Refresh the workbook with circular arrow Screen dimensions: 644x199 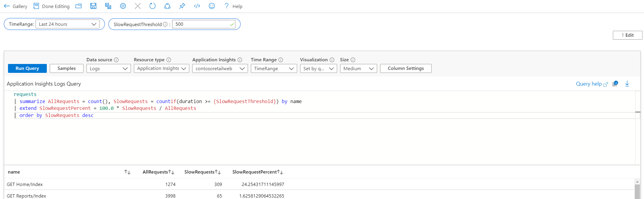153,6
